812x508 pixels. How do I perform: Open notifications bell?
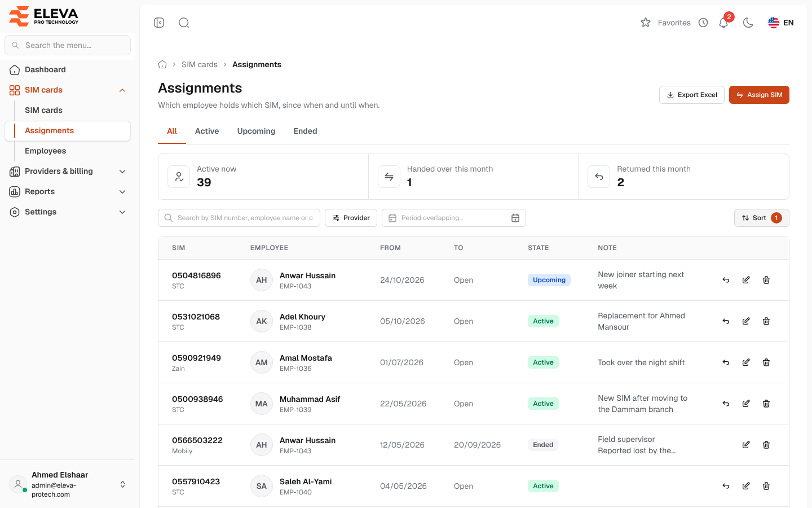[x=723, y=23]
